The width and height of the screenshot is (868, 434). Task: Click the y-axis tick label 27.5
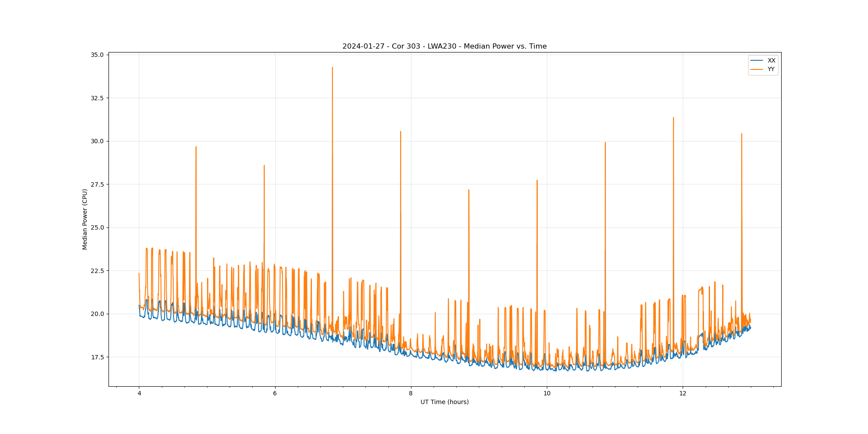[x=97, y=184]
